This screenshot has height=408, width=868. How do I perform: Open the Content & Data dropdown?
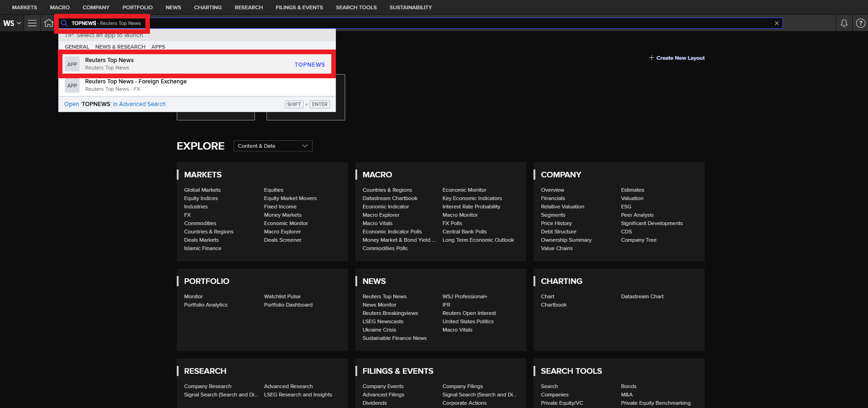pos(273,146)
